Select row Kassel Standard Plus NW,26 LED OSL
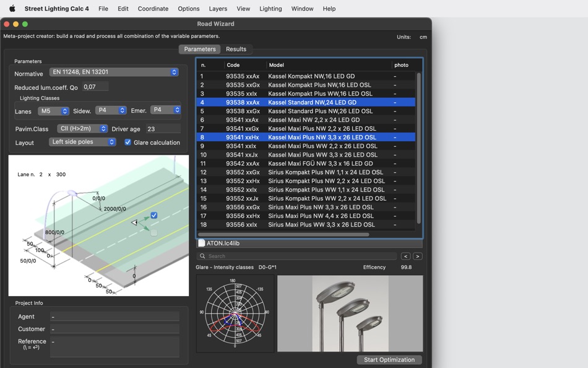This screenshot has height=368, width=588. point(306,111)
